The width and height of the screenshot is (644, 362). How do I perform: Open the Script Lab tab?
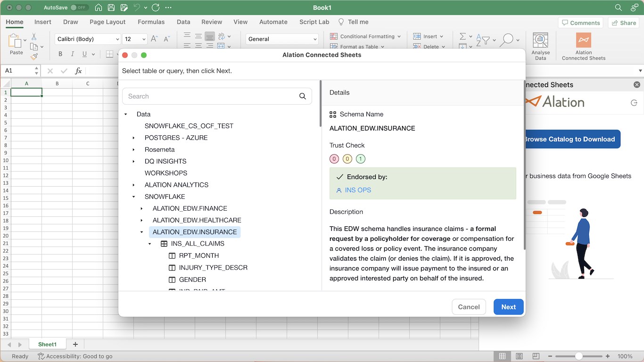point(314,22)
